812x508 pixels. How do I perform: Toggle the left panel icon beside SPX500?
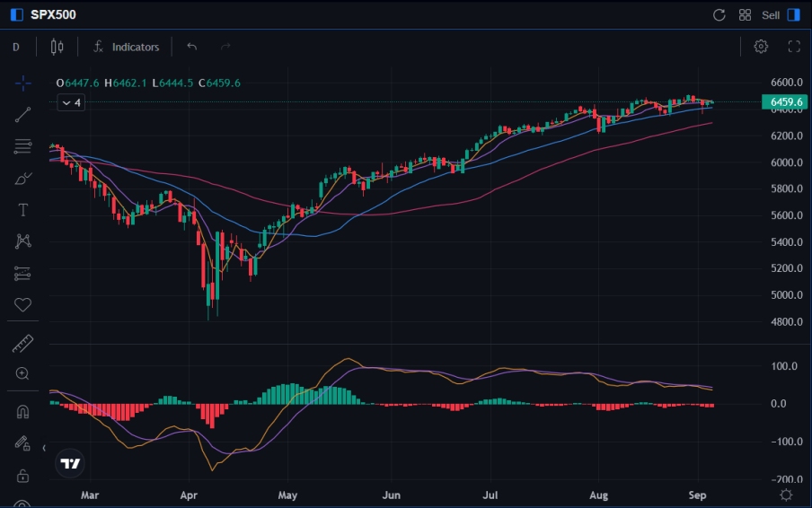click(x=16, y=14)
